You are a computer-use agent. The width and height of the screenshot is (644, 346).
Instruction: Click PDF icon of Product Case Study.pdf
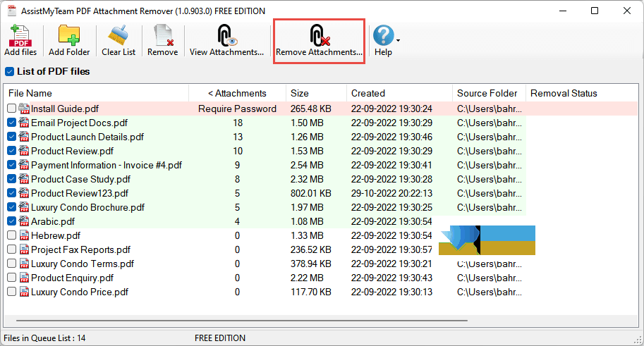24,179
